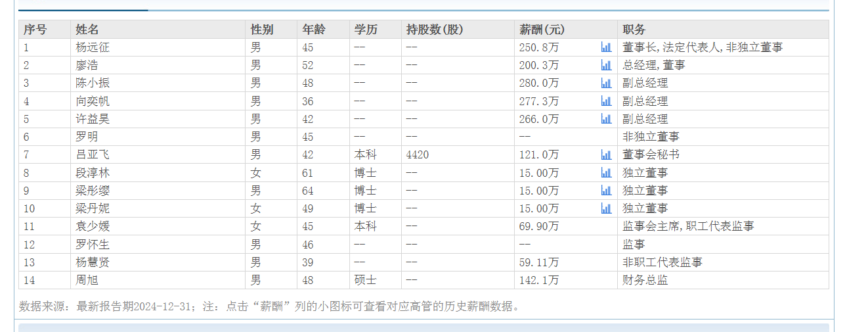Open salary history chart for 许益昊
The height and width of the screenshot is (332, 868).
pos(606,119)
